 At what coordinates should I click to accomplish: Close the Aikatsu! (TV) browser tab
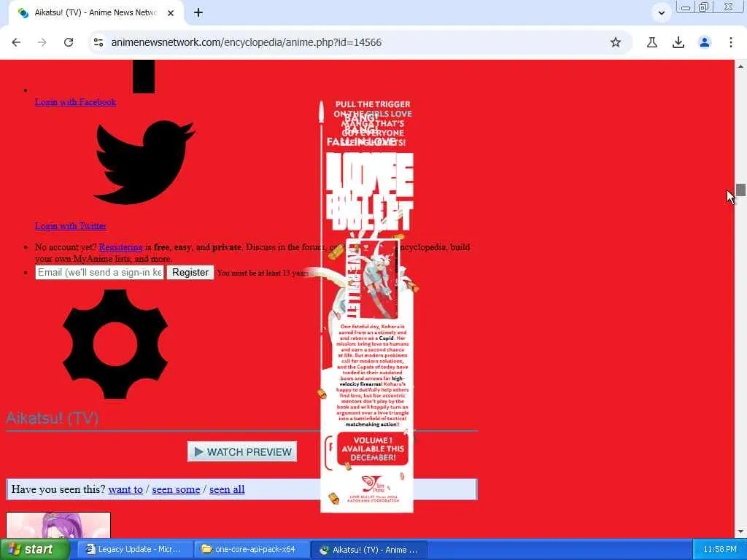[171, 13]
